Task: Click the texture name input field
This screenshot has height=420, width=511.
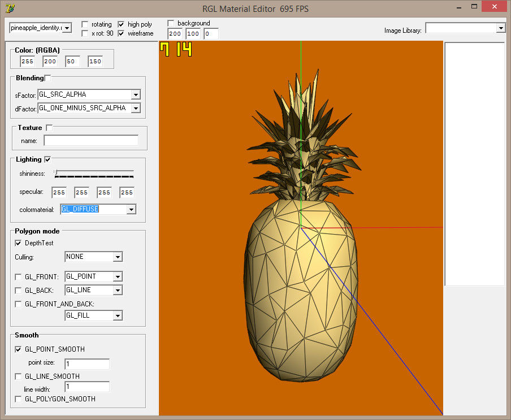Action: tap(91, 140)
